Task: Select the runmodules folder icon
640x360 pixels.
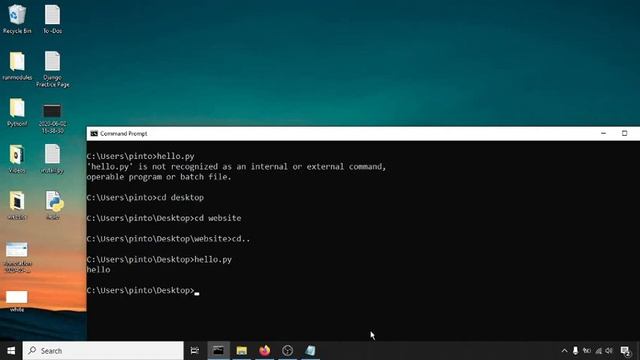Action: click(17, 66)
